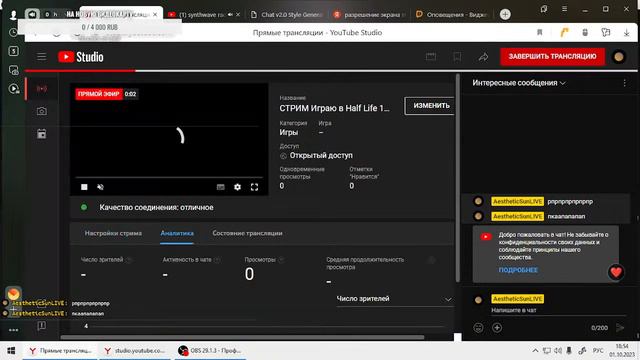
Task: Switch to Настройки стрима tab
Action: [113, 233]
